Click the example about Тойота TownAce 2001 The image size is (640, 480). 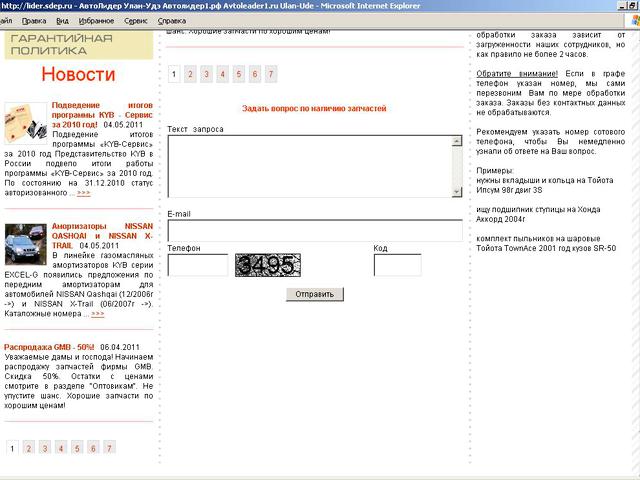[x=546, y=243]
